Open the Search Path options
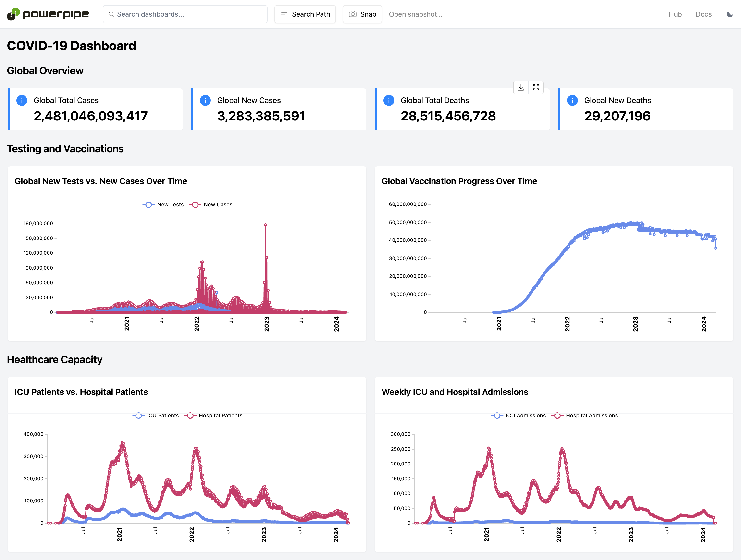This screenshot has height=560, width=741. pos(305,14)
